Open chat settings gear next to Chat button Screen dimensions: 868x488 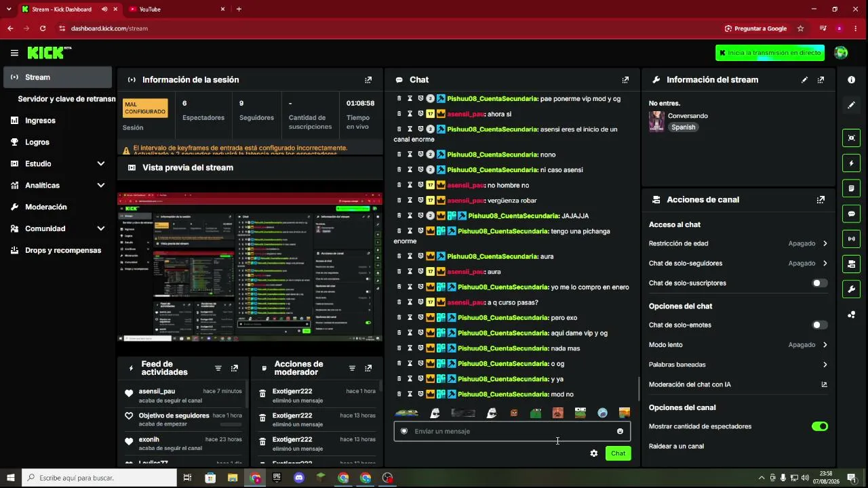[x=594, y=453]
